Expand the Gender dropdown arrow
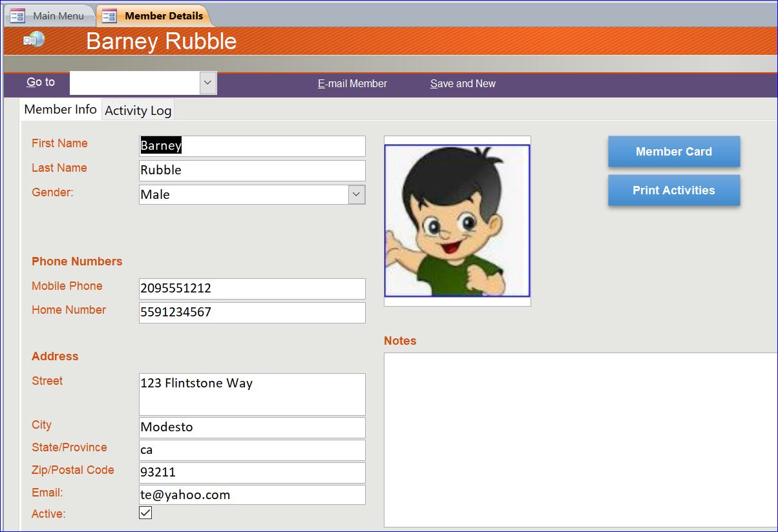The image size is (778, 532). point(357,194)
